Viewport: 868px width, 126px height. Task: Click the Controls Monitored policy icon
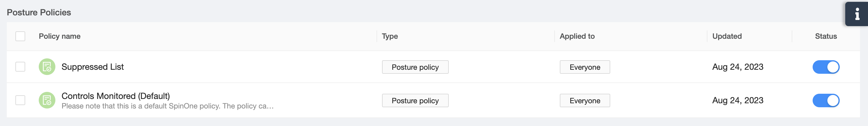(47, 100)
